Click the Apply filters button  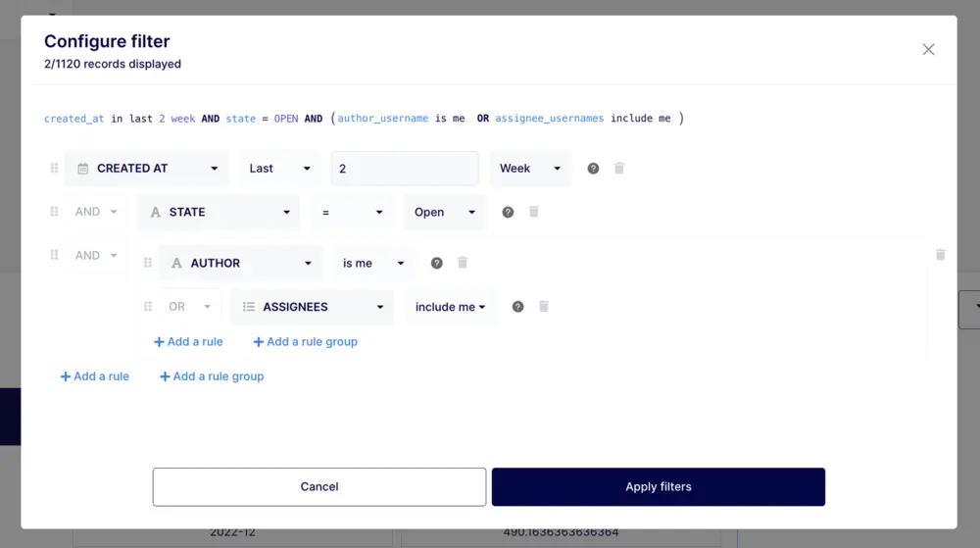[x=659, y=487]
